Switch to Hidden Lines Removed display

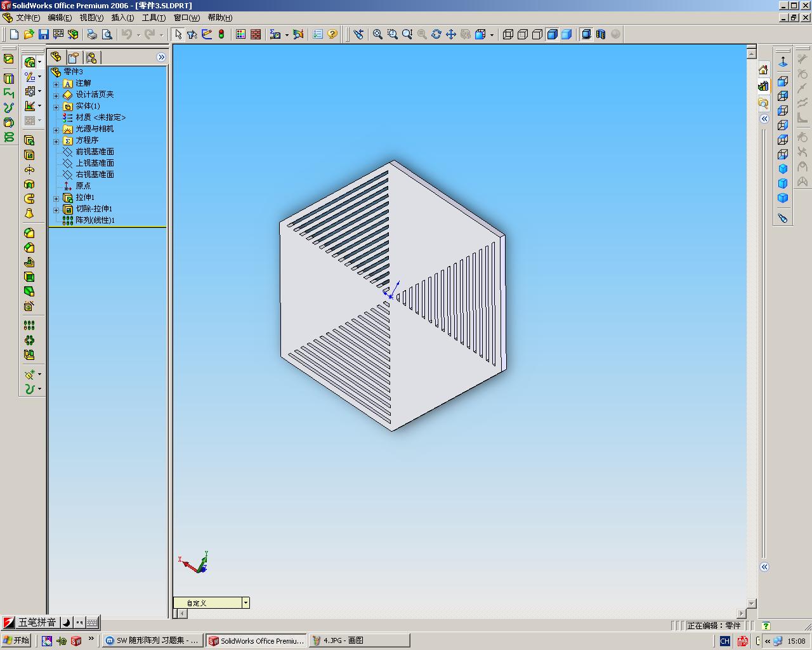537,34
